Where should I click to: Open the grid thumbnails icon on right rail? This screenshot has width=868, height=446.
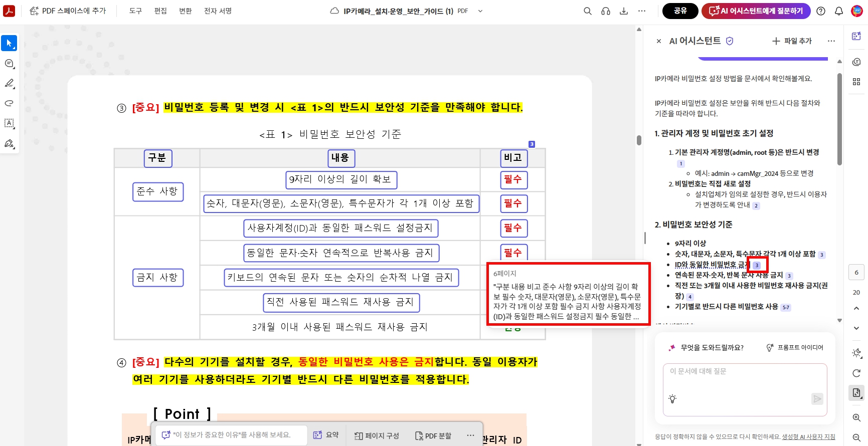(x=856, y=82)
